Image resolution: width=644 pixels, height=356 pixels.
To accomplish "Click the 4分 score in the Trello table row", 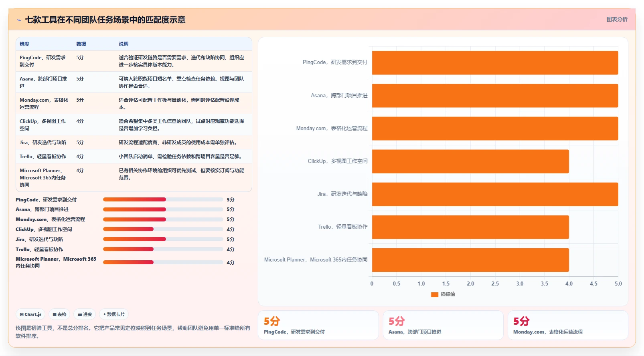I will tap(80, 157).
